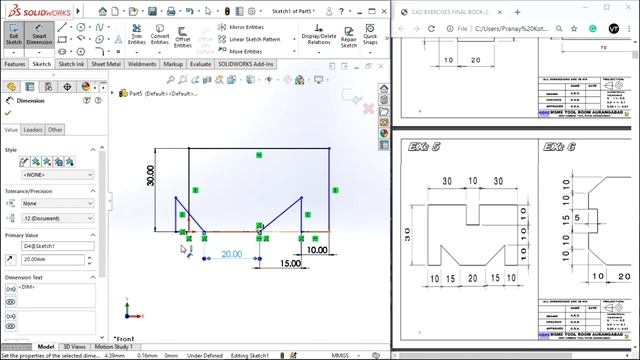Select the Spline sketch tool
The width and height of the screenshot is (640, 360).
(x=99, y=27)
